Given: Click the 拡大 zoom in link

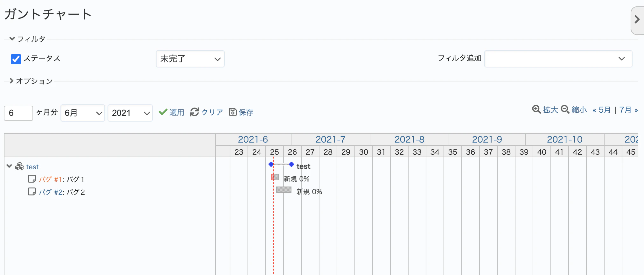Looking at the screenshot, I should 550,110.
